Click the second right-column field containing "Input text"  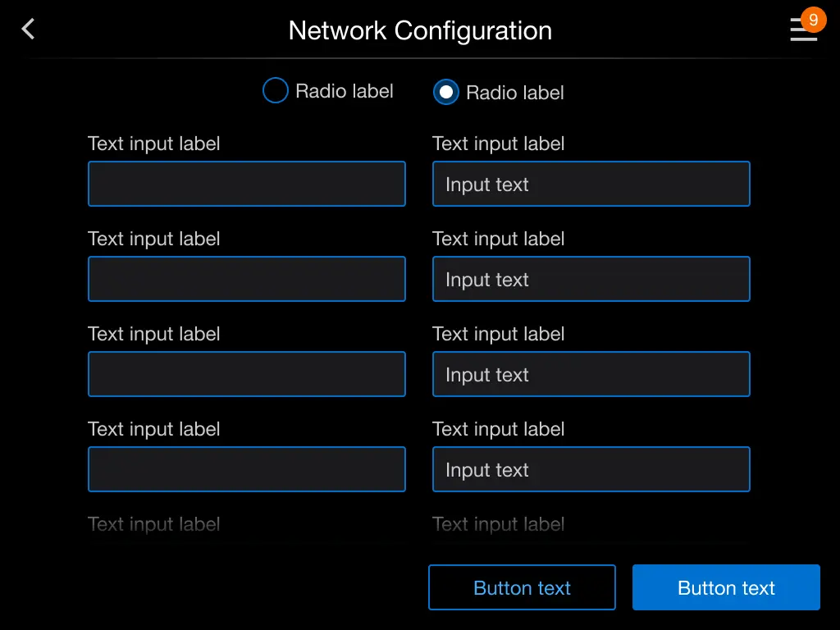pos(591,279)
